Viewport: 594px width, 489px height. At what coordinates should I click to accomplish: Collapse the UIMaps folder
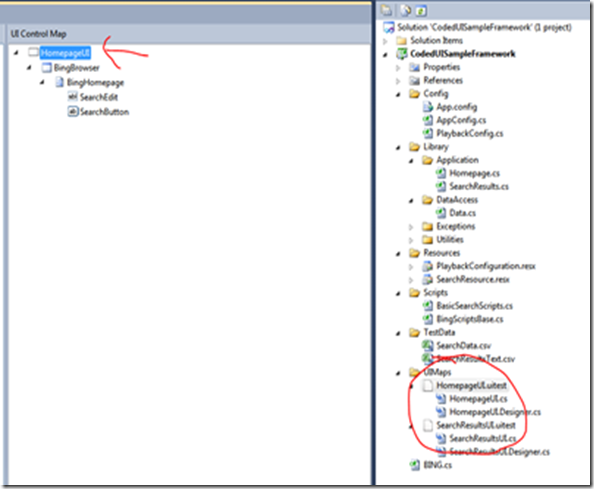pos(398,373)
